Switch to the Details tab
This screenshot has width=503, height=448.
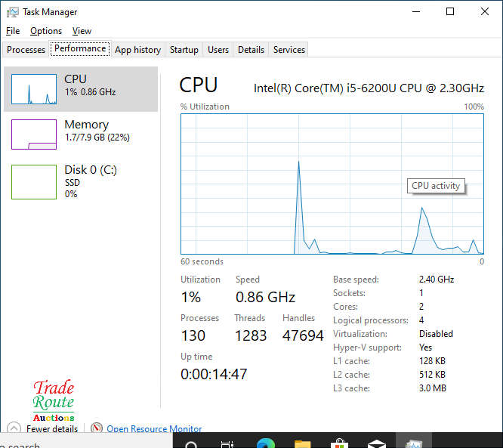pos(251,50)
